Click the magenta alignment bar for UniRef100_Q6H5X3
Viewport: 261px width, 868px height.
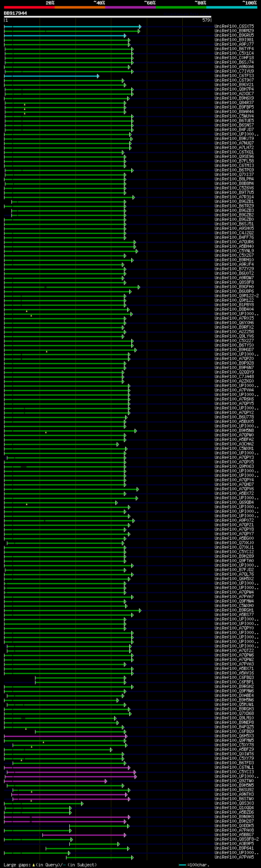tap(66, 736)
